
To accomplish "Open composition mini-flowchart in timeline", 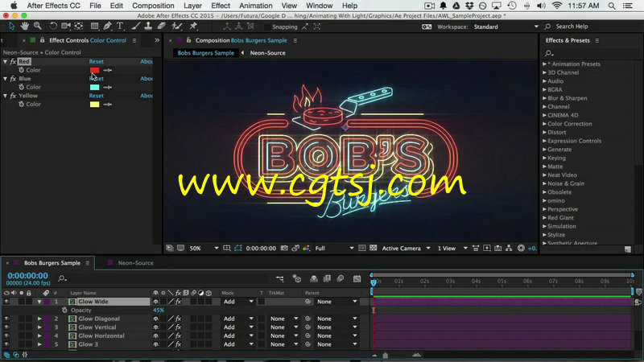I will point(279,278).
